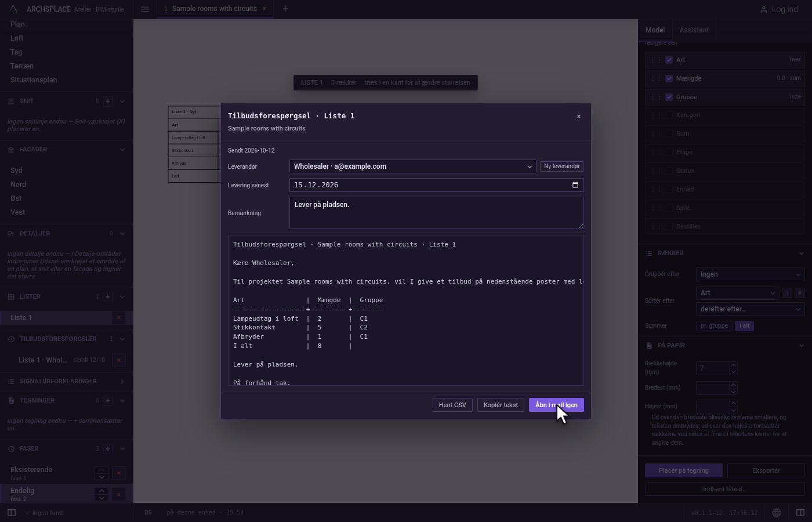
Task: Switch to the Model tab
Action: [655, 30]
